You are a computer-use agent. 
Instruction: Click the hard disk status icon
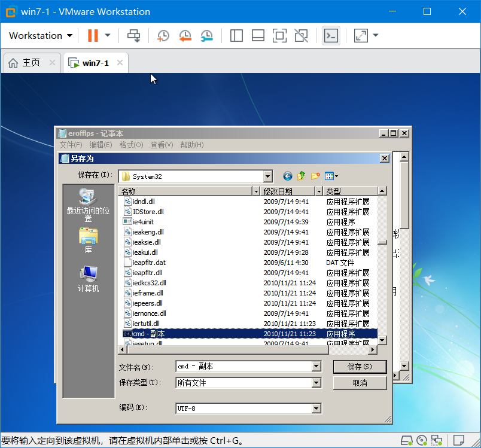pyautogui.click(x=407, y=441)
